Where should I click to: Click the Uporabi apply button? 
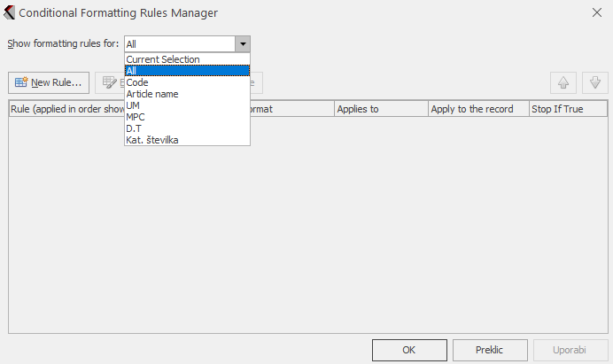click(570, 350)
